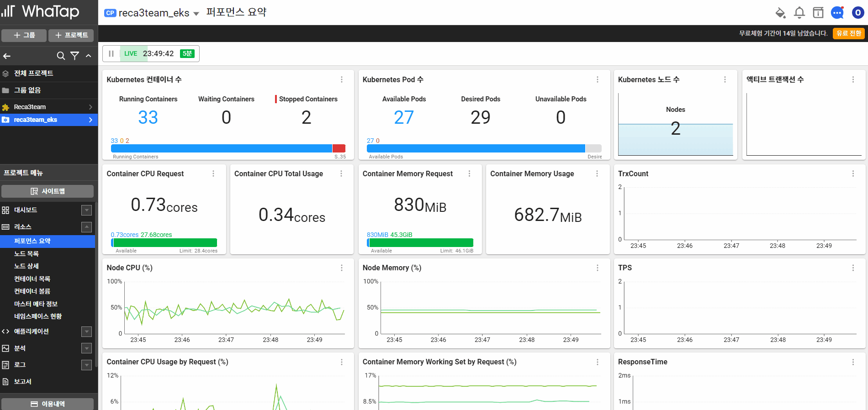Click the WhaTap logo

pyautogui.click(x=40, y=11)
